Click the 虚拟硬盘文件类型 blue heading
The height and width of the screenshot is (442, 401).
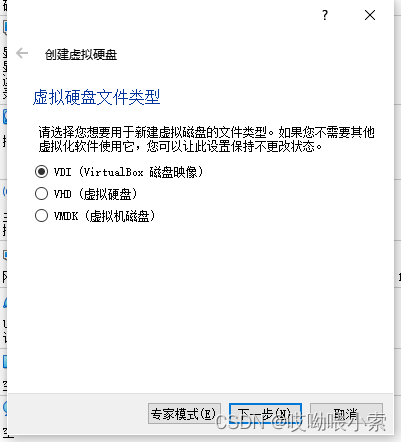(x=97, y=97)
